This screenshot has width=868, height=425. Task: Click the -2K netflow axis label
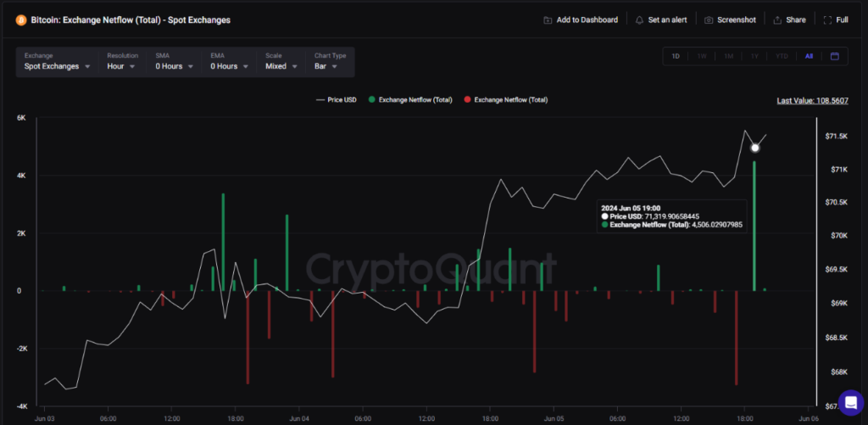19,350
